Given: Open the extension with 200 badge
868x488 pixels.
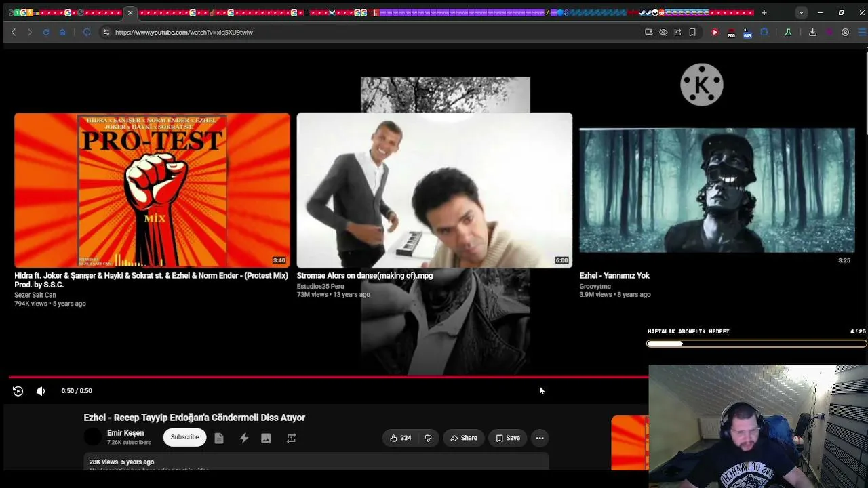Looking at the screenshot, I should point(731,33).
